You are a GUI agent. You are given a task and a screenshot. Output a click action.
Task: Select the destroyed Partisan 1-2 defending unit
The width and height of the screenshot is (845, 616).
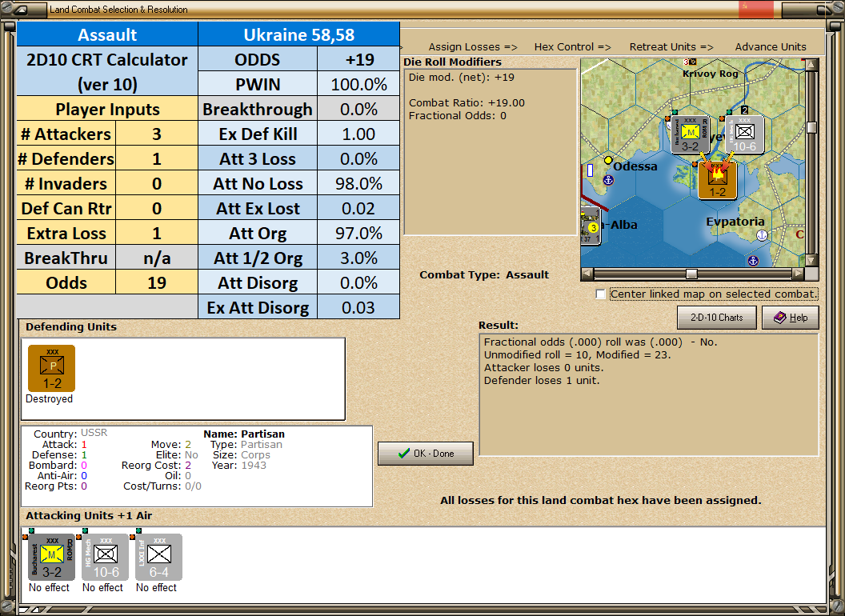[x=51, y=368]
